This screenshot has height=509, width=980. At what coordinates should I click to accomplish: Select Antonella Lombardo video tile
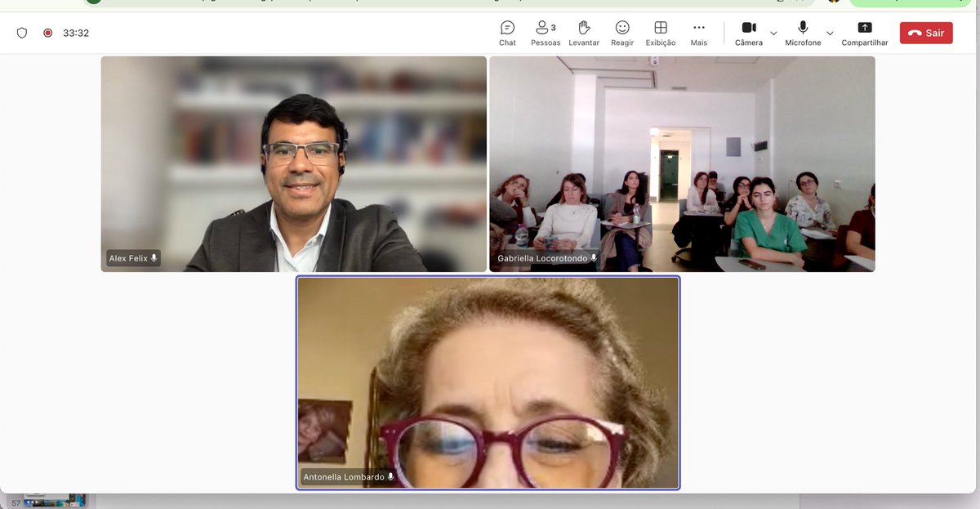click(488, 383)
